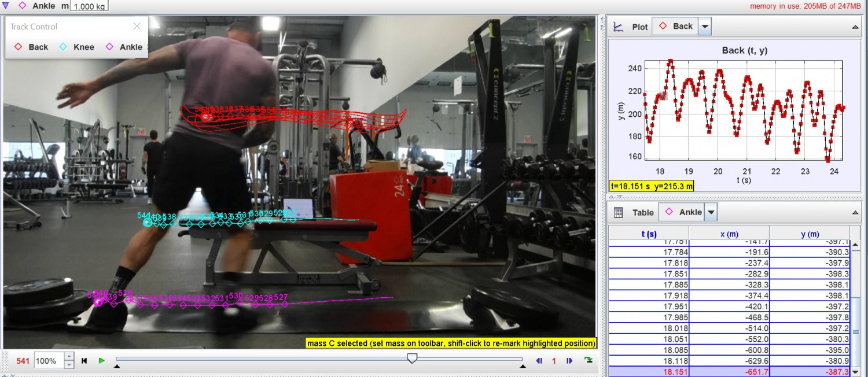The width and height of the screenshot is (868, 377).
Task: Select the table row at time 17.918
Action: [x=729, y=295]
